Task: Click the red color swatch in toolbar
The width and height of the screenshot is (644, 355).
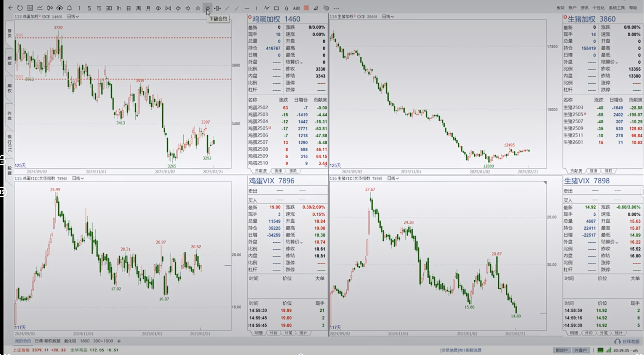Action: [306, 8]
